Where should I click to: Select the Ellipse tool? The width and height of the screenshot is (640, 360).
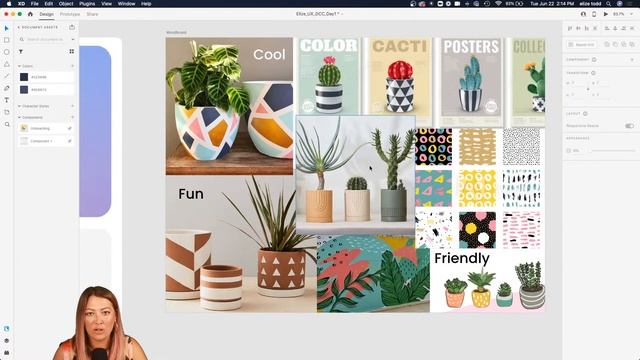point(7,52)
